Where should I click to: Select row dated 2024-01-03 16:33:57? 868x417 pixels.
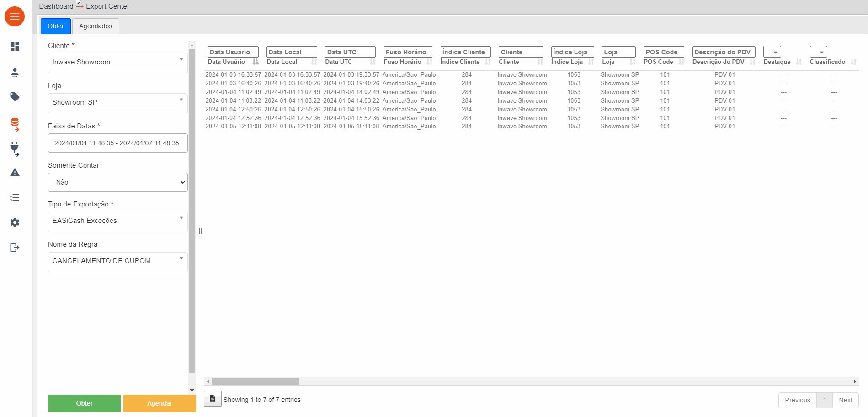point(531,74)
